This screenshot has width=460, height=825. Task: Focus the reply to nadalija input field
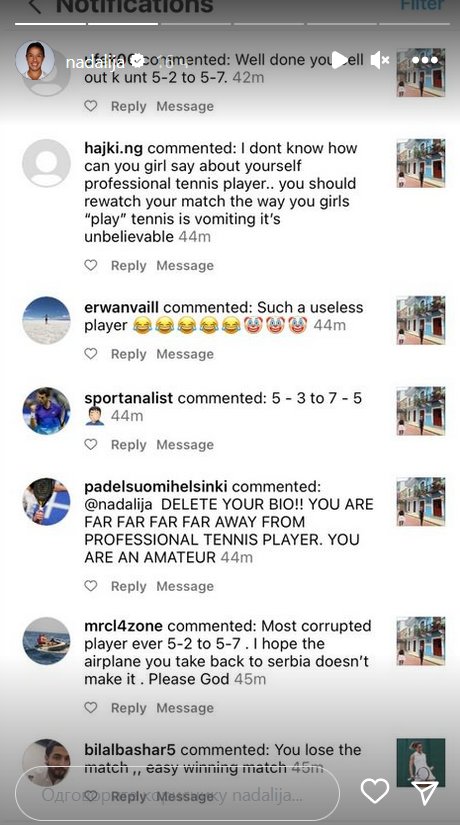(177, 794)
